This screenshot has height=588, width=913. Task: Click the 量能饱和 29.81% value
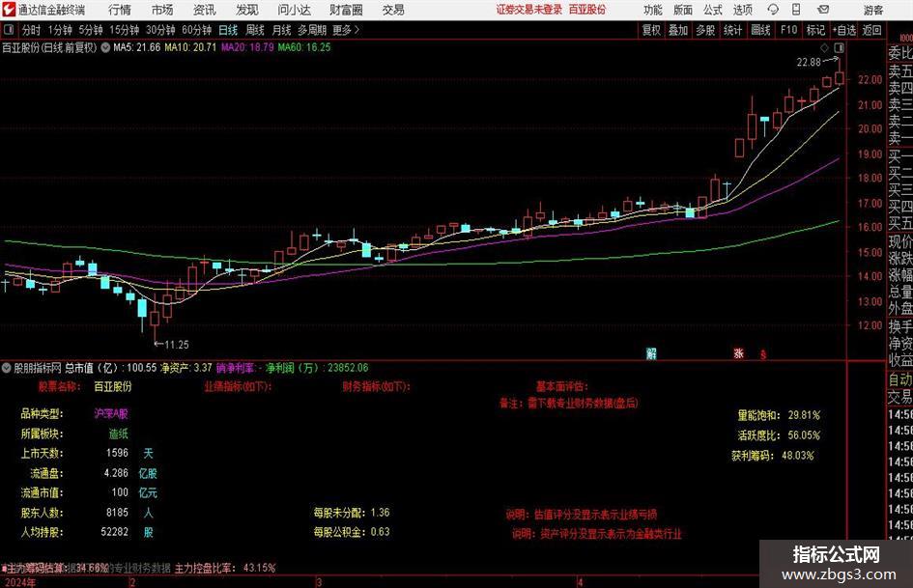[x=804, y=416]
